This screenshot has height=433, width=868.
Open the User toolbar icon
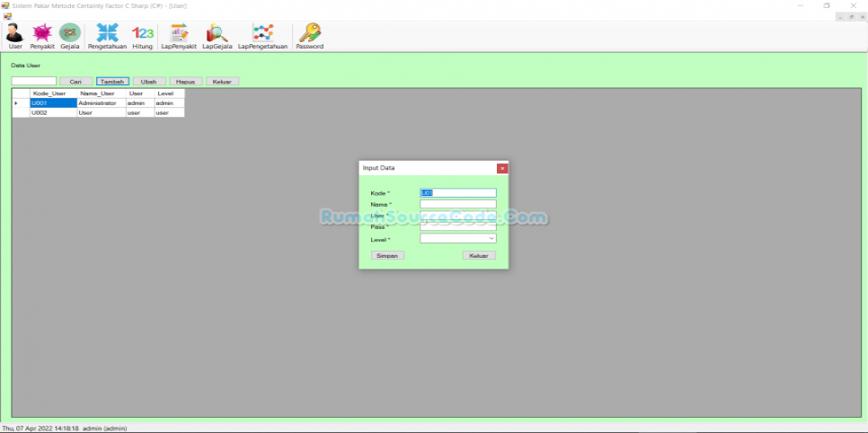pos(15,37)
